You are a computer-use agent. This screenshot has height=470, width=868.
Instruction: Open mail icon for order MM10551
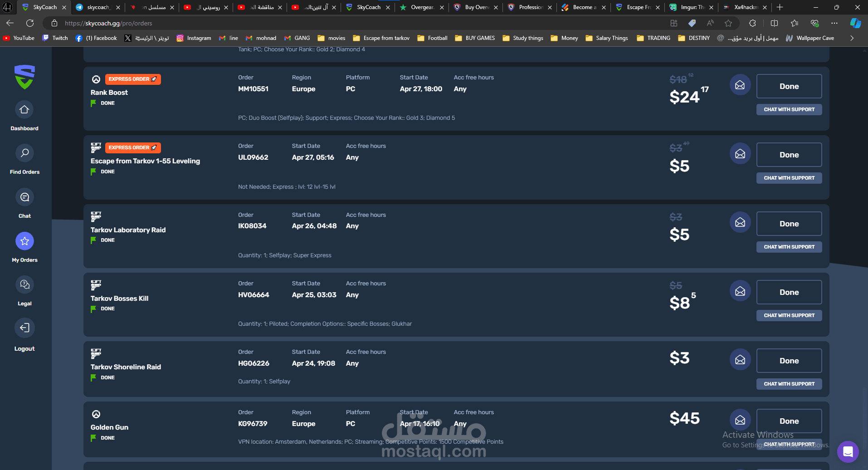coord(740,85)
